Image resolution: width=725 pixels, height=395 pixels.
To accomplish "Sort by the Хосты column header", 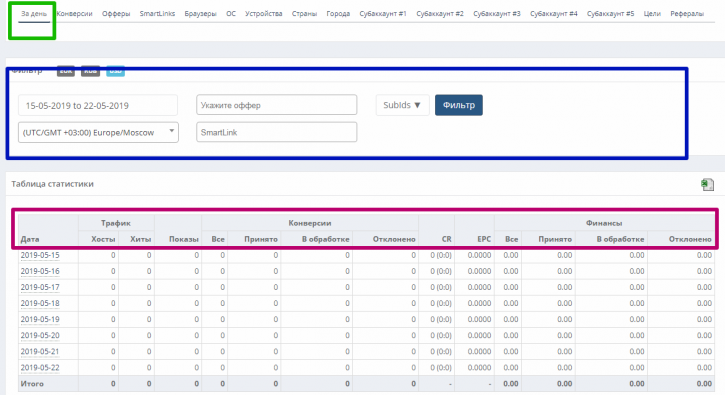I will coord(103,239).
